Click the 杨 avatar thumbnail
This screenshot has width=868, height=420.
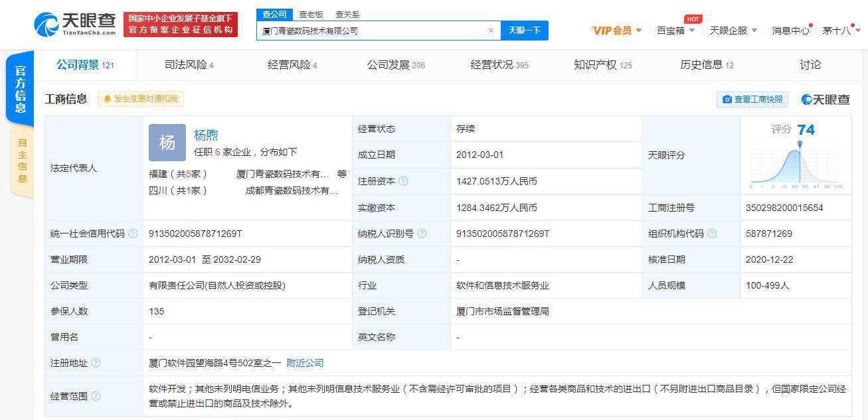point(167,143)
